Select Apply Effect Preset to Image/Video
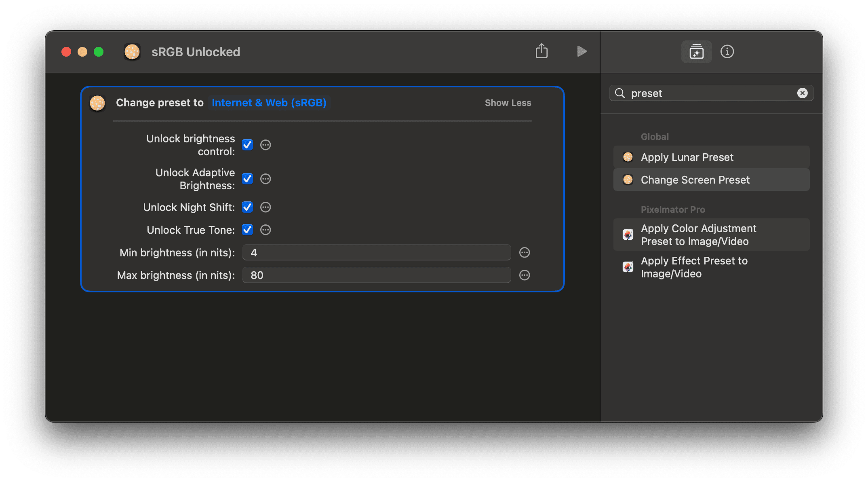The height and width of the screenshot is (482, 868). 711,267
